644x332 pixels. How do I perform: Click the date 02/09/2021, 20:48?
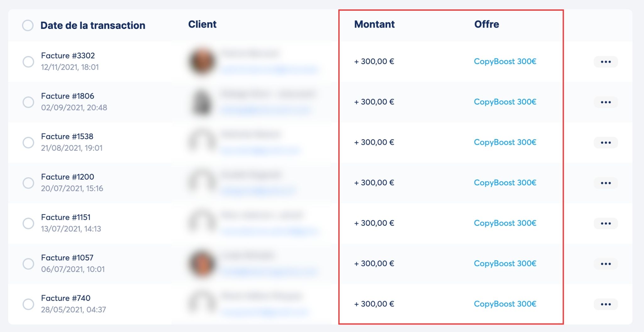[x=74, y=108]
